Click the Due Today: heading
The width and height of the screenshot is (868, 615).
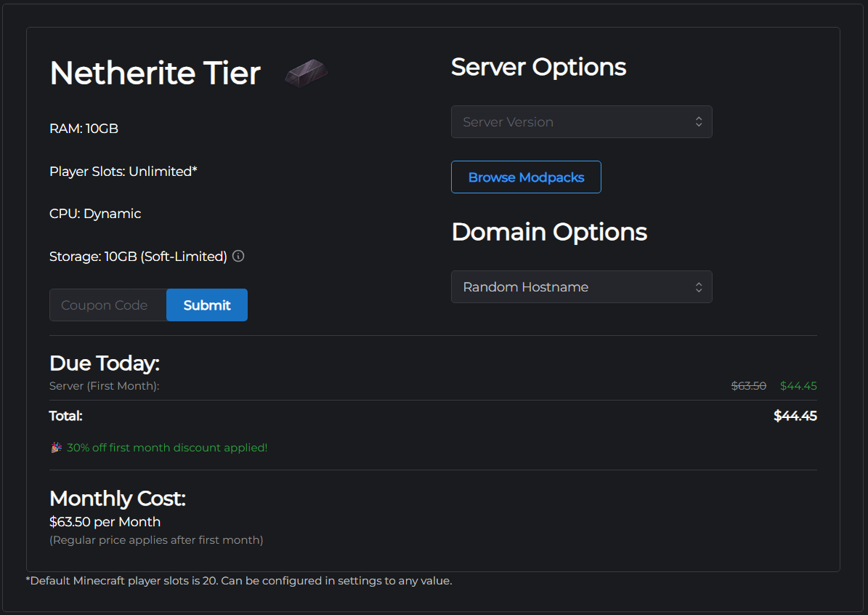105,363
